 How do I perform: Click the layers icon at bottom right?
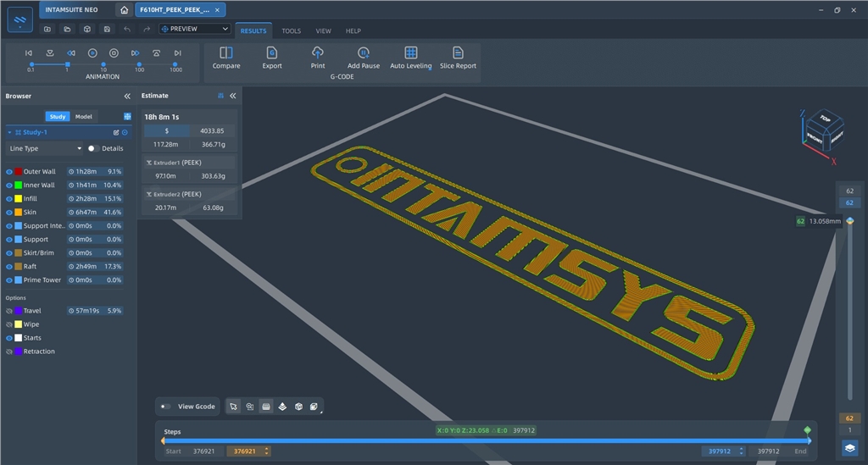click(849, 447)
